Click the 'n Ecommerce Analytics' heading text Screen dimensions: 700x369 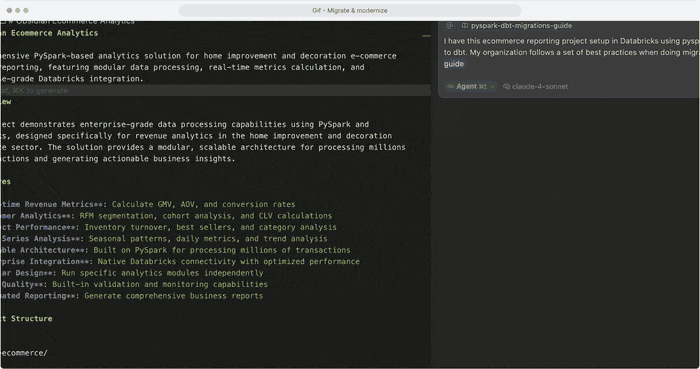[49, 33]
